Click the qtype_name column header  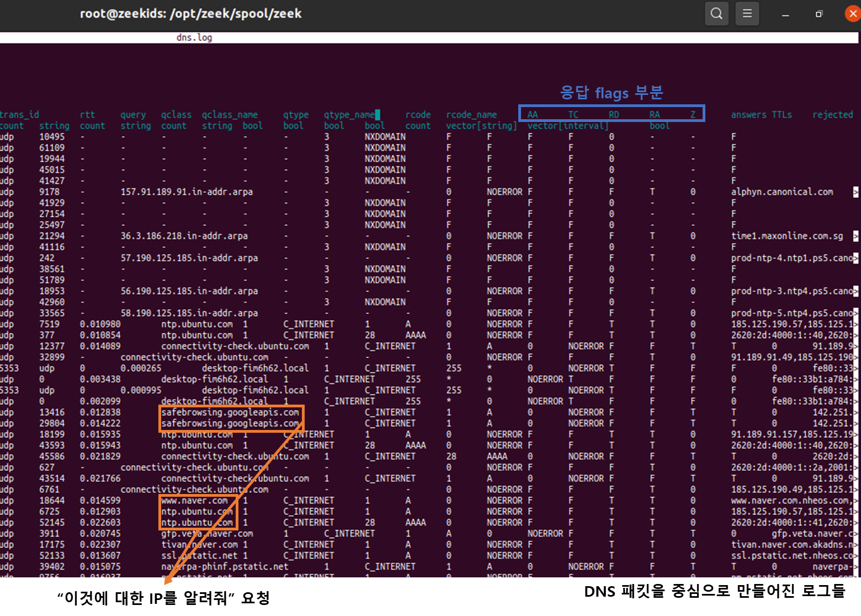(x=349, y=115)
